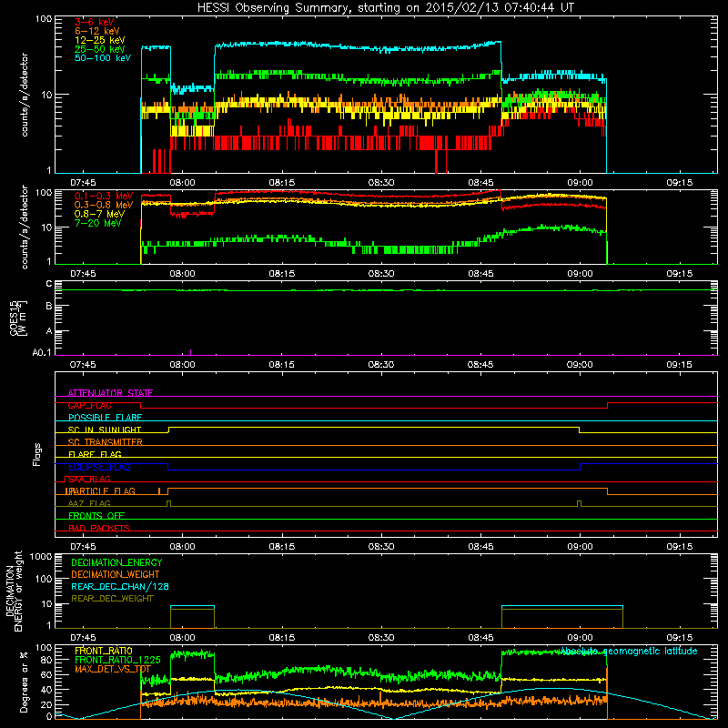Viewport: 728px width, 728px height.
Task: Select the AAZ_FLAG label
Action: point(89,504)
